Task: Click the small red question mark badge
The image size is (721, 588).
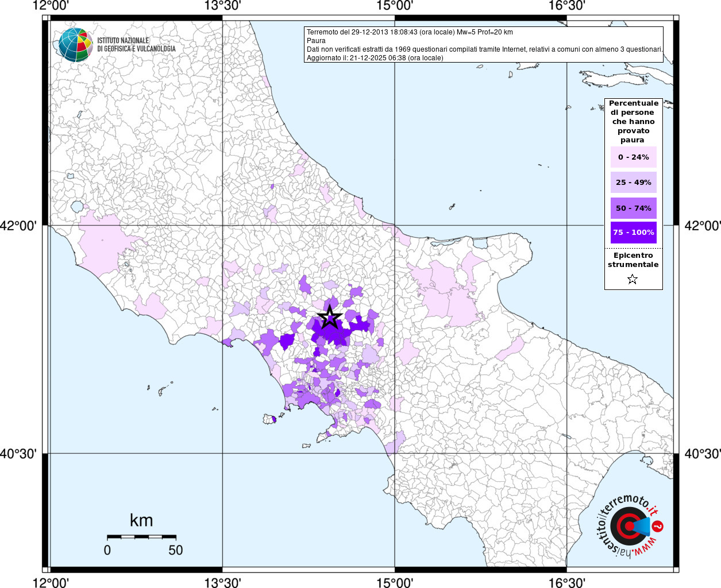Action: (658, 526)
